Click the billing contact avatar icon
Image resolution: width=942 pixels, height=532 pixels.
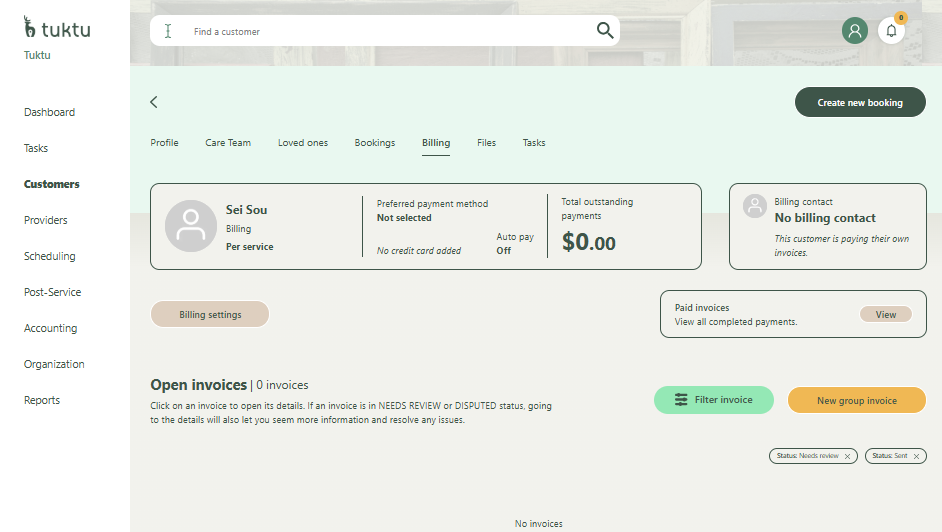click(x=755, y=206)
